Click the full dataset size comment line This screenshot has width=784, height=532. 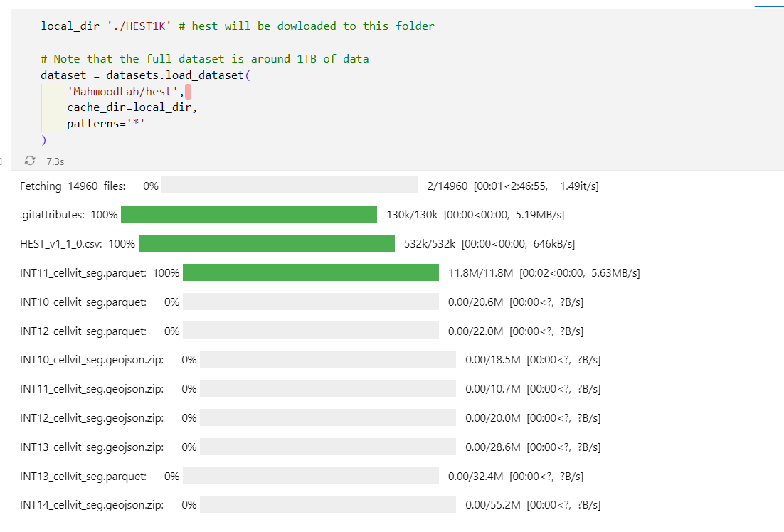pos(204,59)
